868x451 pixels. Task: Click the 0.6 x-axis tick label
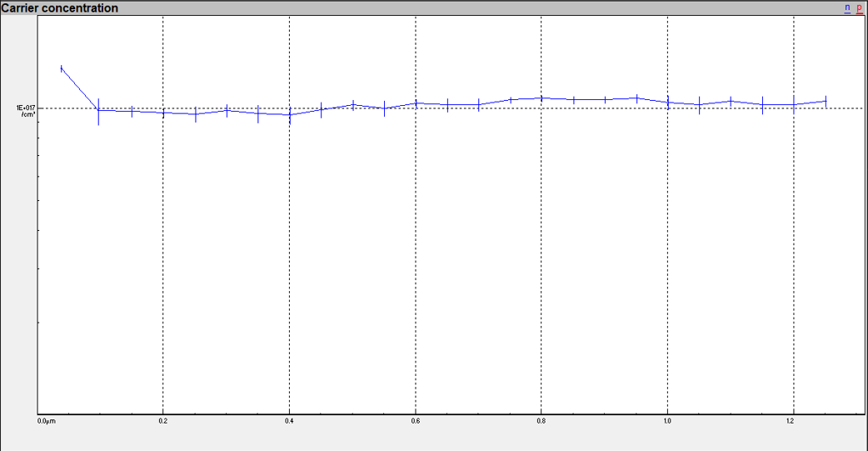[x=416, y=422]
